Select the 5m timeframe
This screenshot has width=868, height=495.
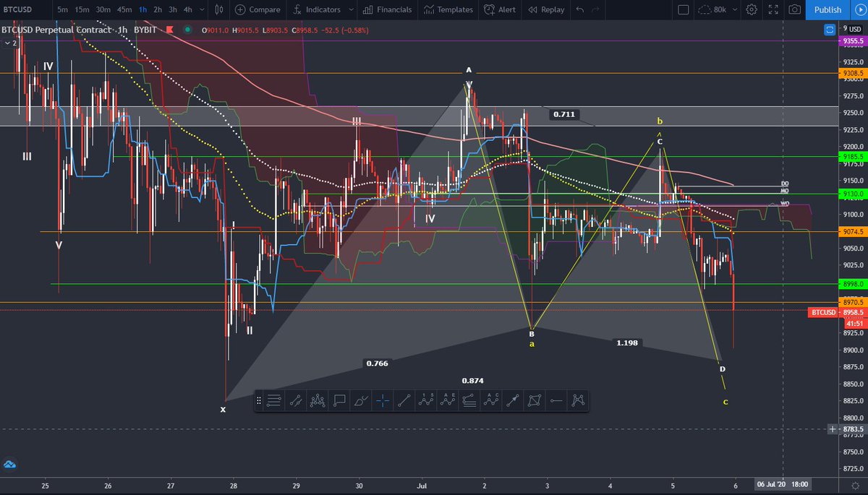click(63, 9)
